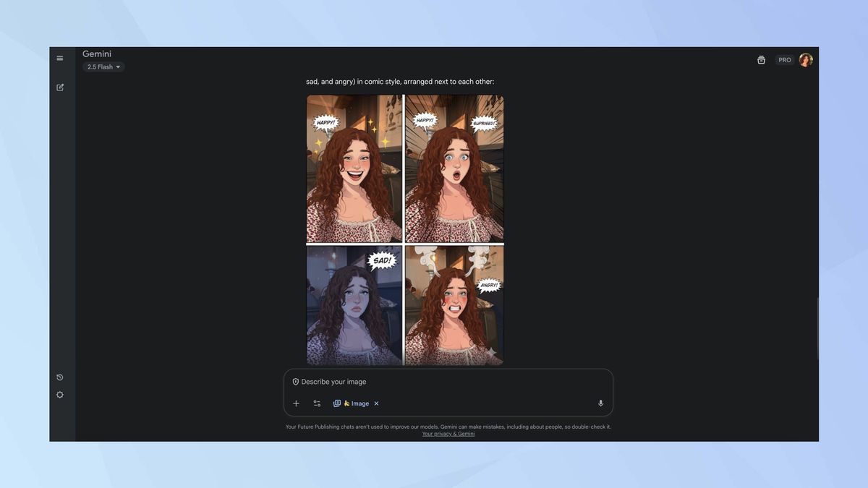The height and width of the screenshot is (488, 868).
Task: Open Your privacy & Gemini link
Action: tap(448, 434)
